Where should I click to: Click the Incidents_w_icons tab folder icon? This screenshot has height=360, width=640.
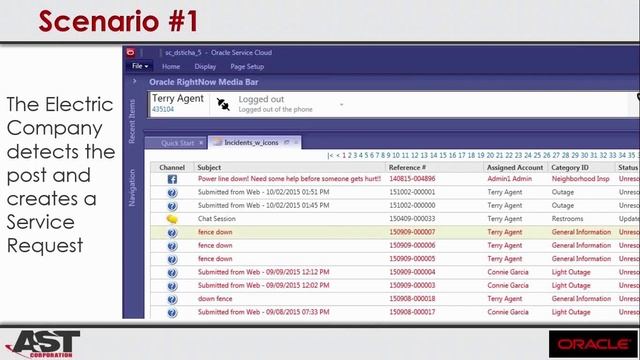click(218, 142)
